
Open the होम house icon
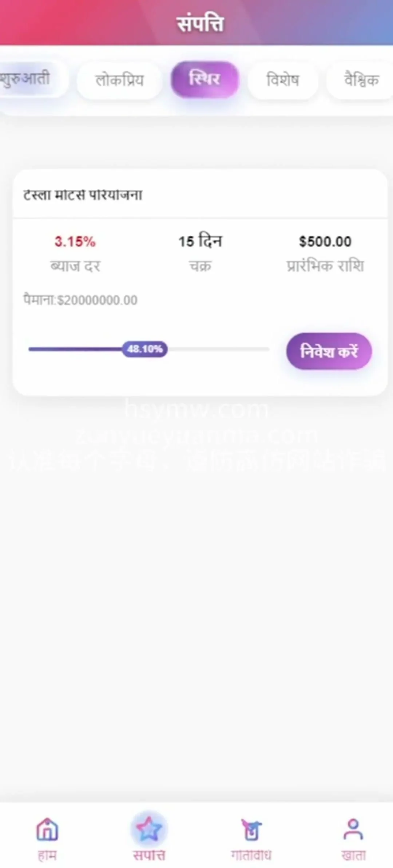[47, 829]
